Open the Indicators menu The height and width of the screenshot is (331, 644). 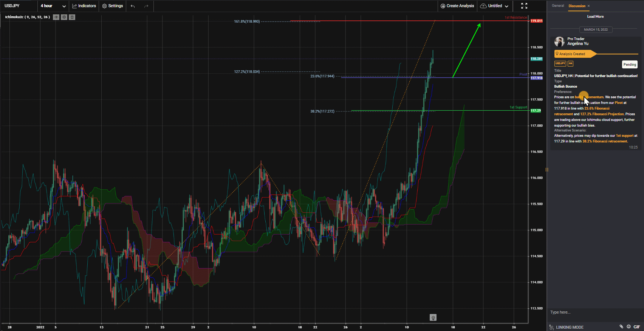84,6
